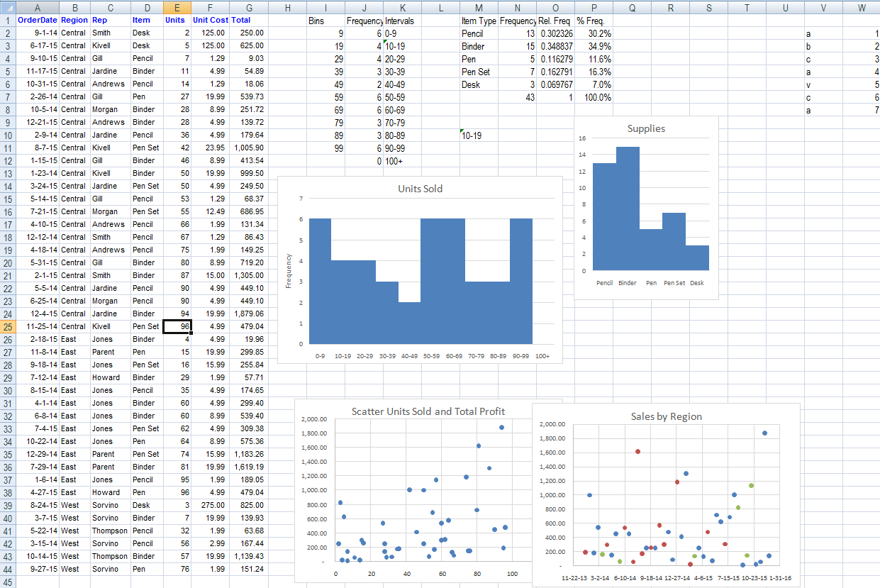Click the Frequency axis label on Units Sold chart
This screenshot has width=880, height=588.
pos(289,270)
